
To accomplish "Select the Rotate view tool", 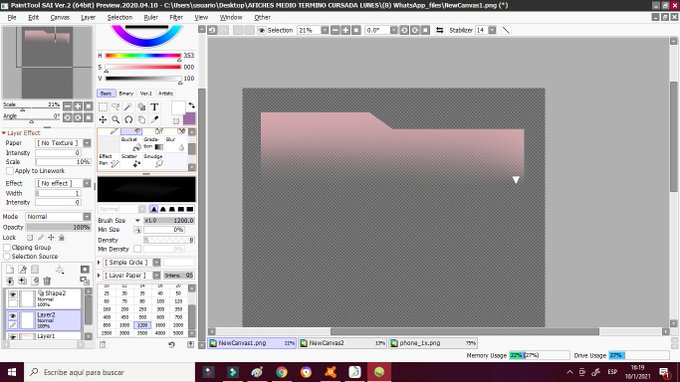I will point(128,120).
